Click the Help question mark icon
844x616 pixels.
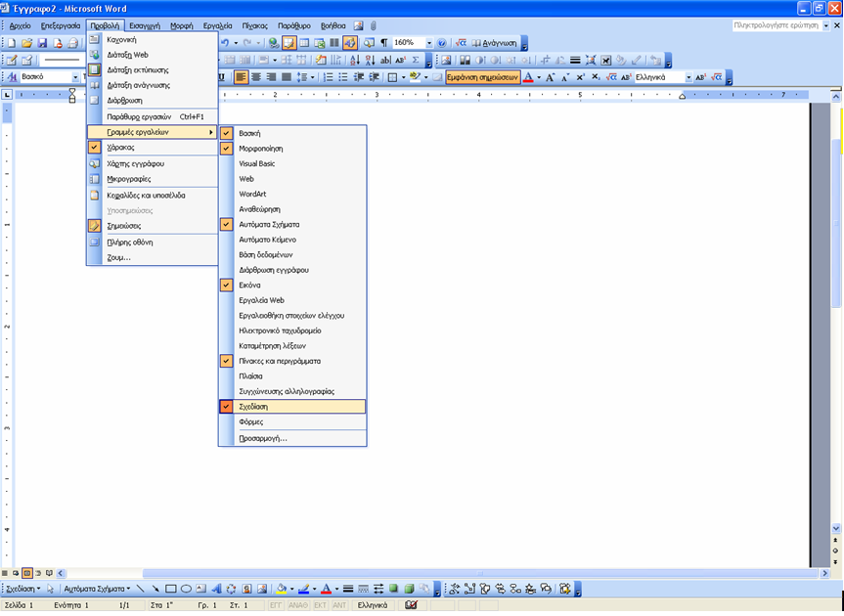pos(441,42)
